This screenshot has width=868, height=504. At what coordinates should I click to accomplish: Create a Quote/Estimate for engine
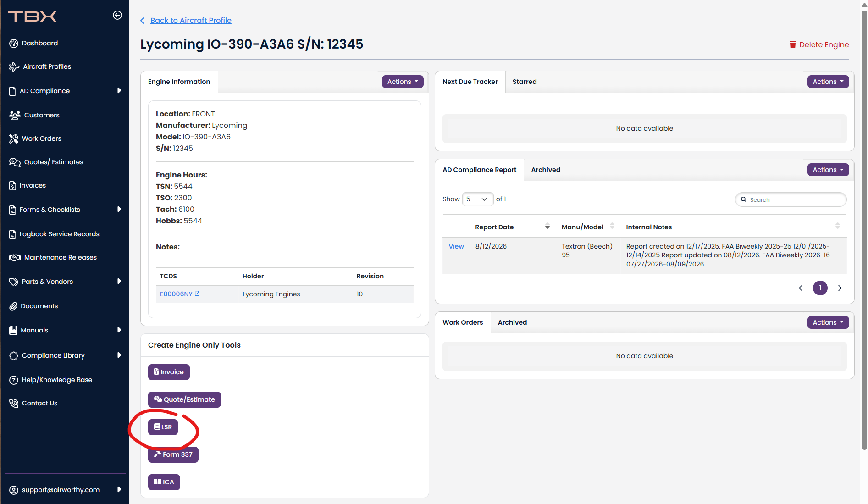184,399
